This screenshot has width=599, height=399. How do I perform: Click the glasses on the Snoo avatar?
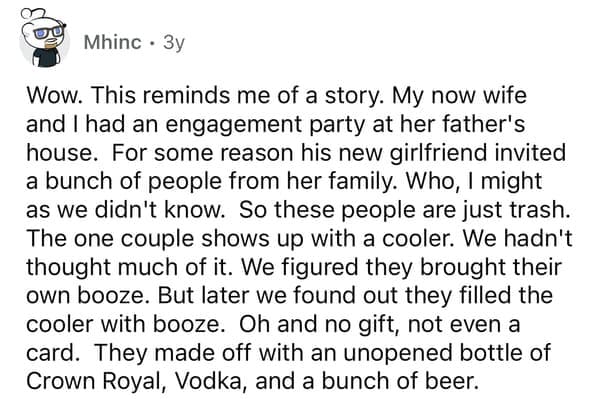click(x=50, y=32)
